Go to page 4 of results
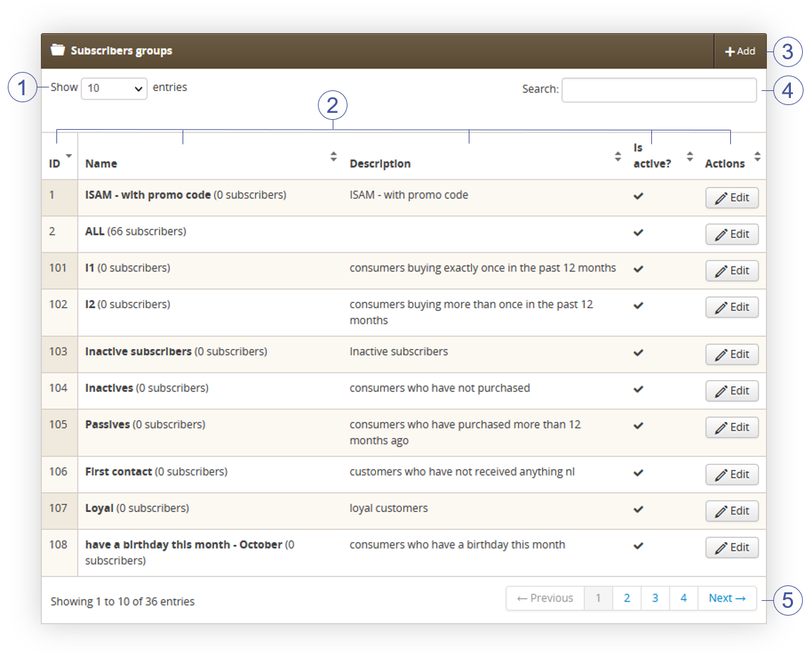 point(684,598)
